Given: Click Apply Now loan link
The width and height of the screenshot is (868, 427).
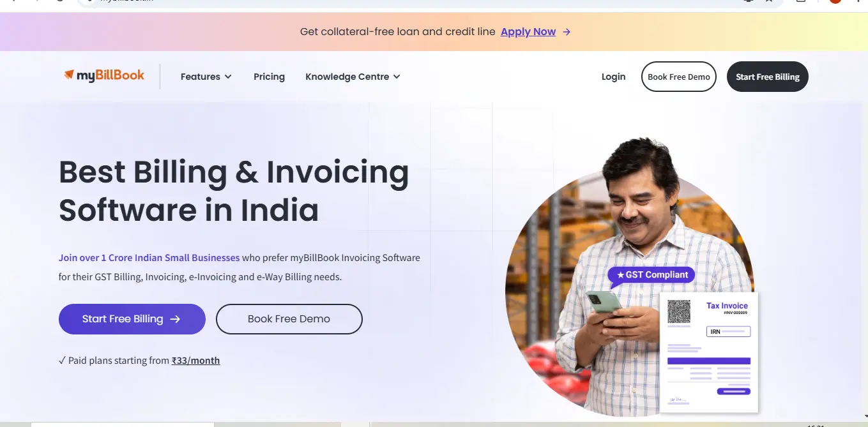Looking at the screenshot, I should pyautogui.click(x=528, y=32).
